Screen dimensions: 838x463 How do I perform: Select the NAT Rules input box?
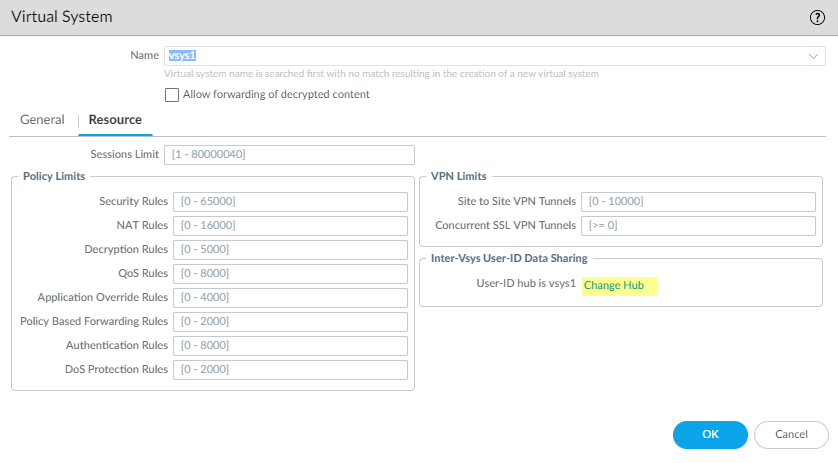290,226
